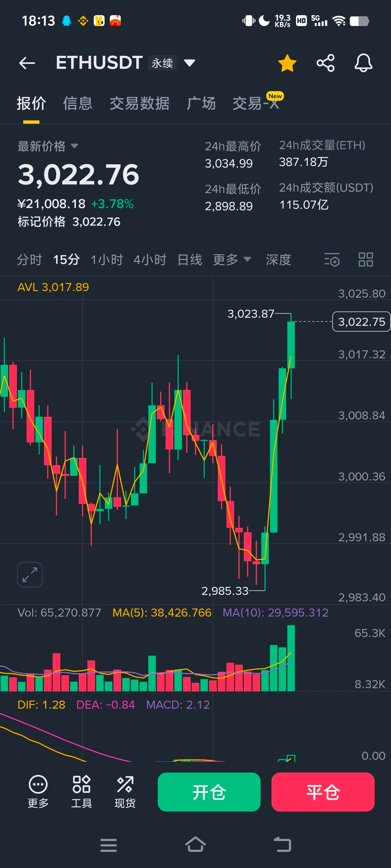The height and width of the screenshot is (868, 391).
Task: Select the 15分 chart interval
Action: [x=66, y=260]
